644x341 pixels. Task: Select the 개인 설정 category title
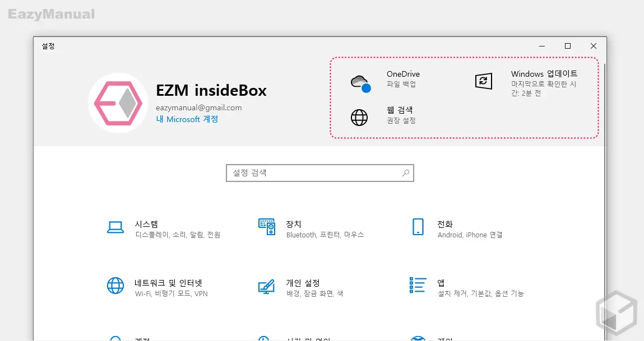coord(303,283)
